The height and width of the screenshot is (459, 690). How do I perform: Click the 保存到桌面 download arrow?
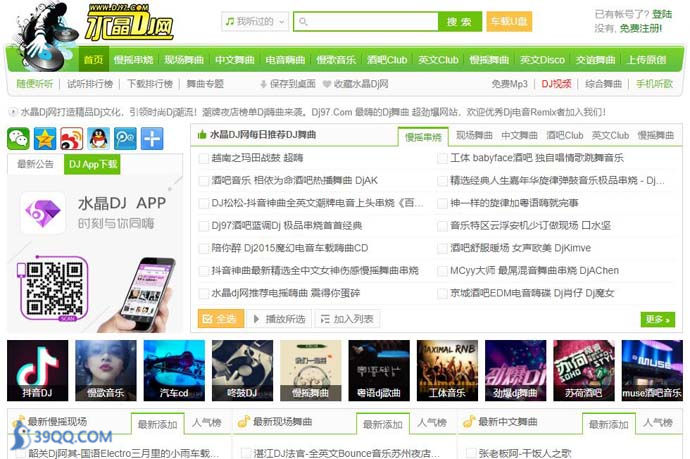(x=263, y=84)
